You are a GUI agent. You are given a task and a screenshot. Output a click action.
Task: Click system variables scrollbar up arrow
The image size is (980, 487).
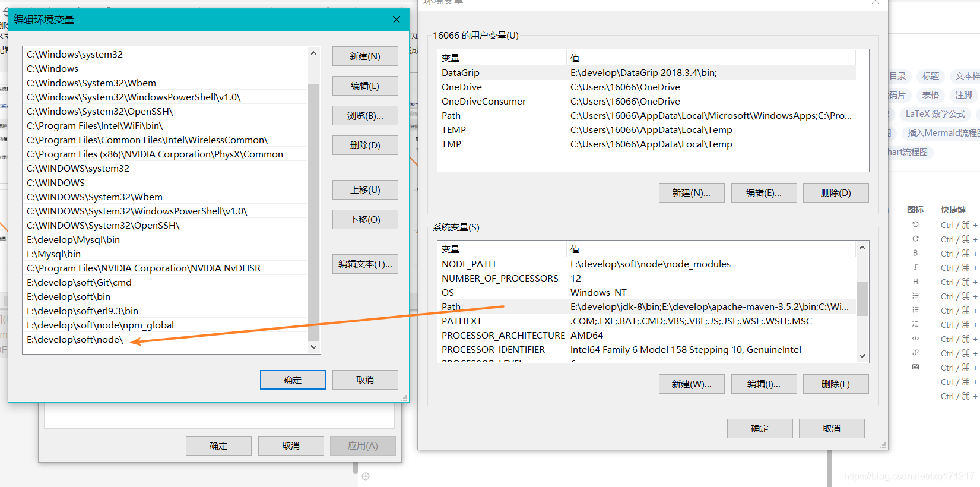click(x=862, y=247)
